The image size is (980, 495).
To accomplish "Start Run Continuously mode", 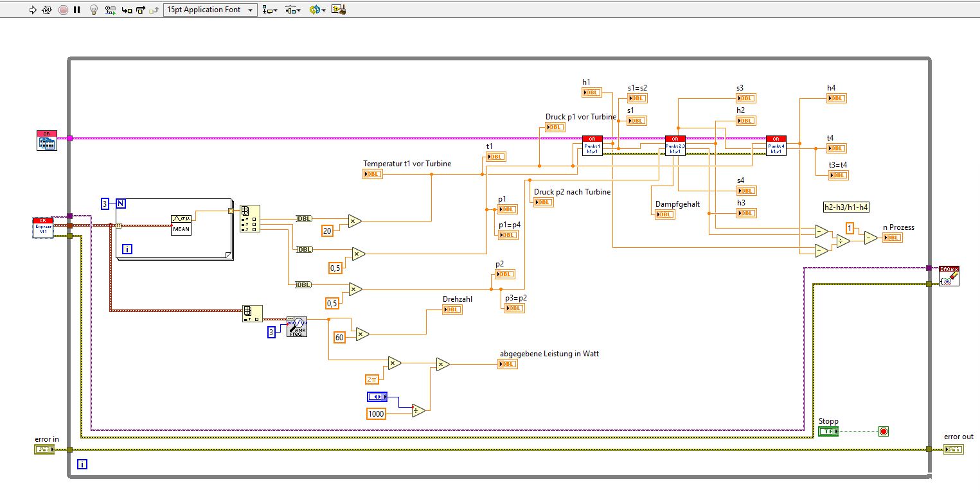I will point(47,10).
